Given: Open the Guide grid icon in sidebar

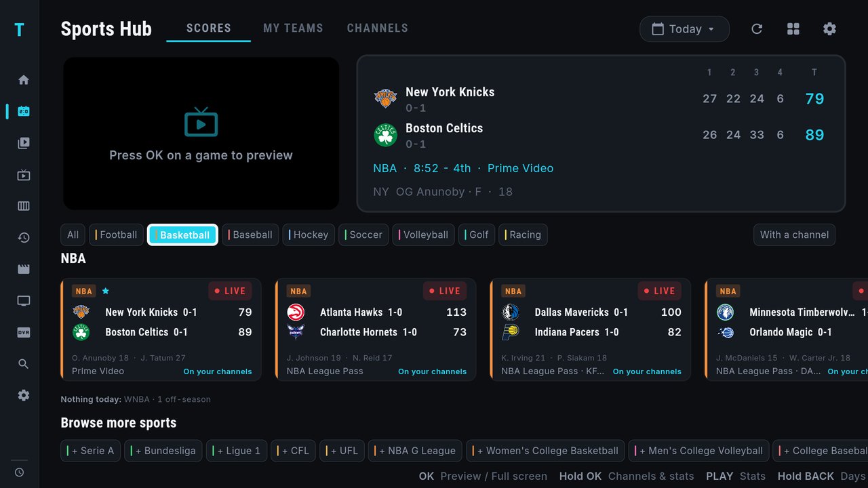Looking at the screenshot, I should (x=24, y=206).
